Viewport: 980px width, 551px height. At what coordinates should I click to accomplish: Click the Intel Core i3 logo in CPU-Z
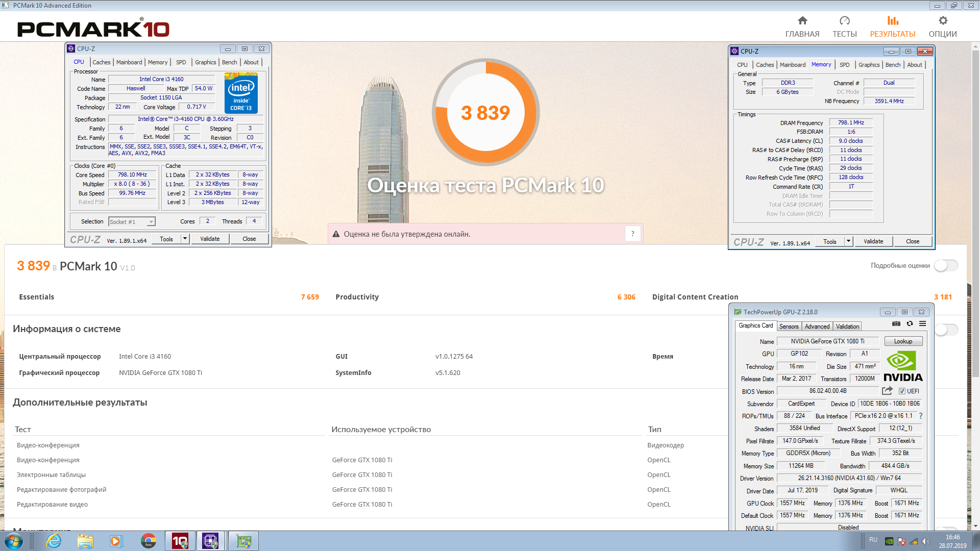[x=241, y=93]
